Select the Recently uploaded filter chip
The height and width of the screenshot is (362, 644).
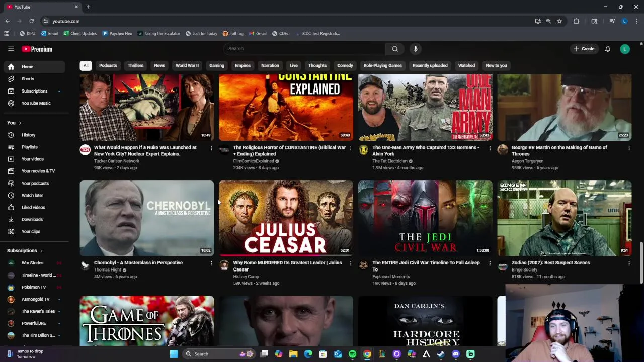pyautogui.click(x=430, y=65)
